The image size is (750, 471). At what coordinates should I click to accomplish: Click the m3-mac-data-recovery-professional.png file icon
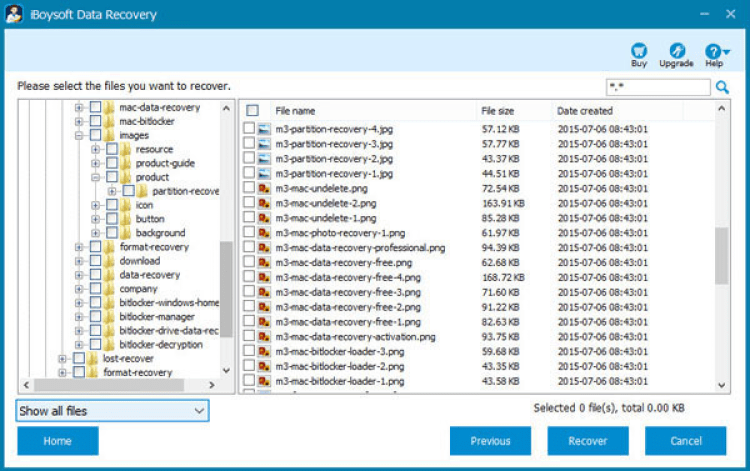pos(264,248)
